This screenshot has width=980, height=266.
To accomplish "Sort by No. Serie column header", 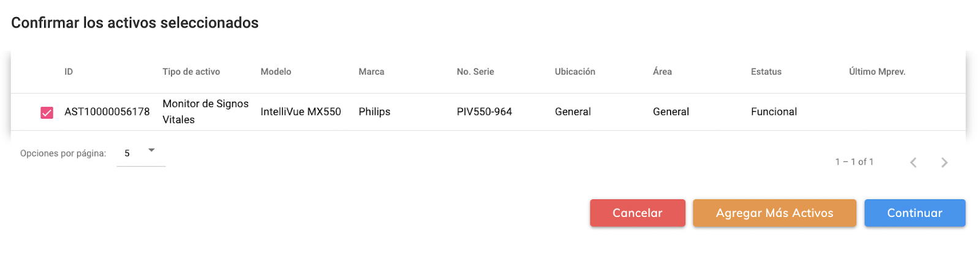I will (x=475, y=72).
